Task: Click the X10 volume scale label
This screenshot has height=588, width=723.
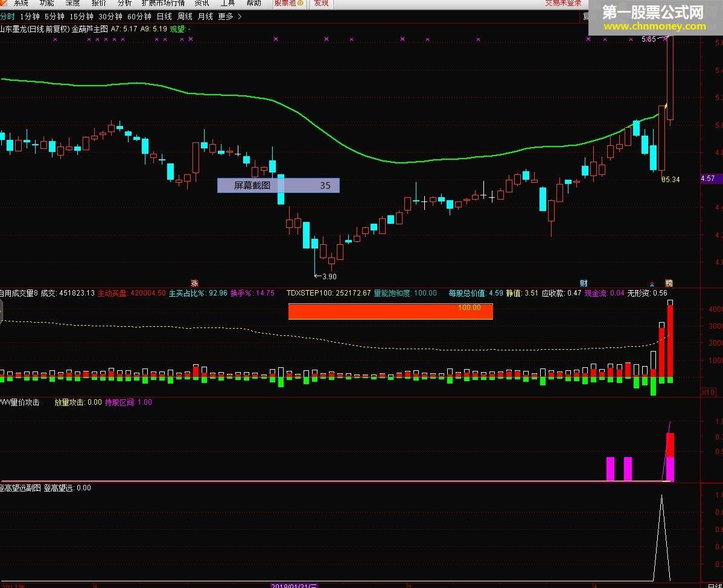Action: pos(708,392)
